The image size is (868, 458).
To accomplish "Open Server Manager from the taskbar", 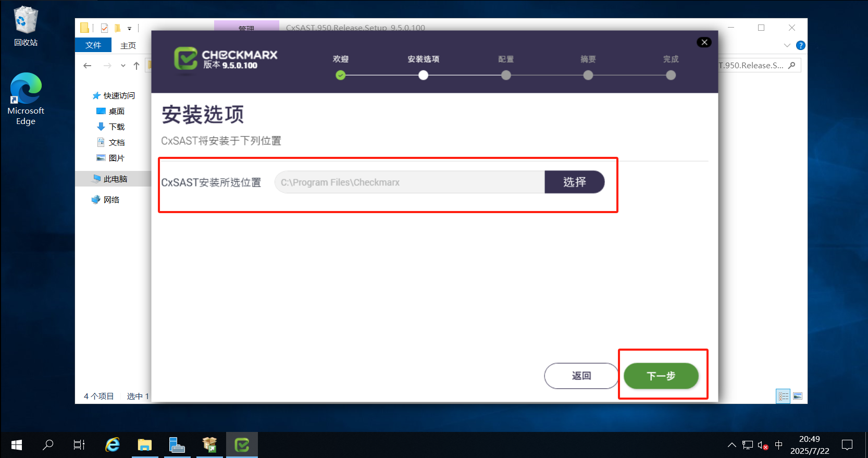I will point(177,445).
